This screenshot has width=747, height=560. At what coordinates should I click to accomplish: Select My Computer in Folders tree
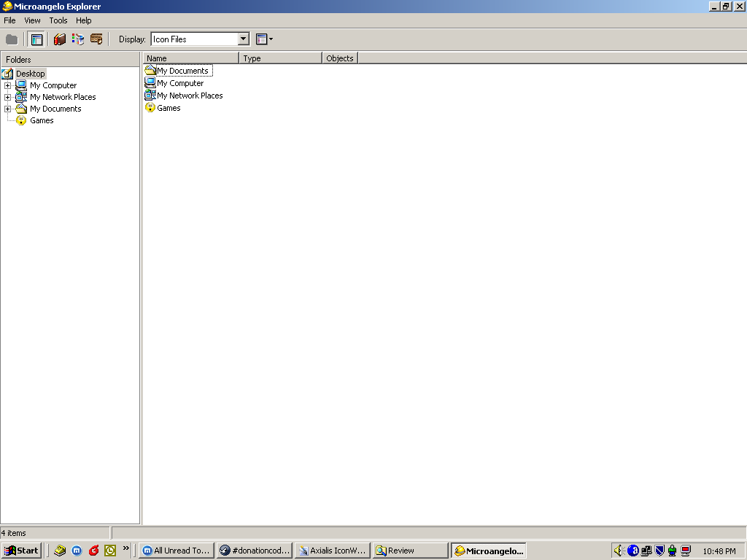coord(53,85)
